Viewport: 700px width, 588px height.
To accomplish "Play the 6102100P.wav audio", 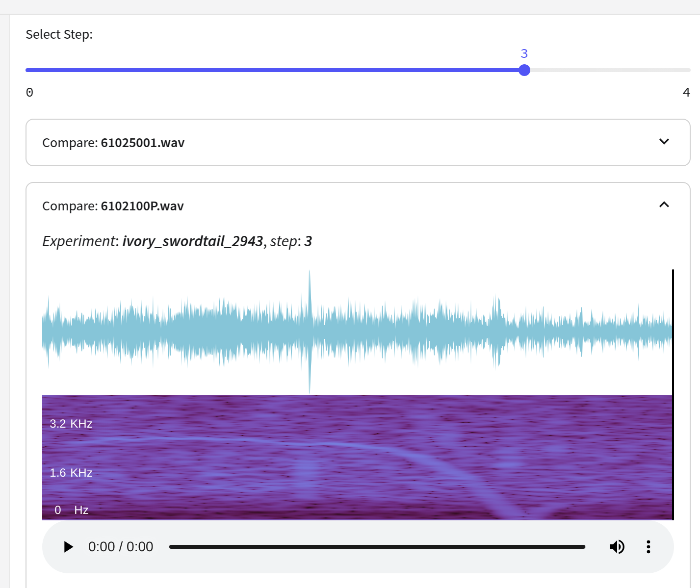I will [68, 547].
